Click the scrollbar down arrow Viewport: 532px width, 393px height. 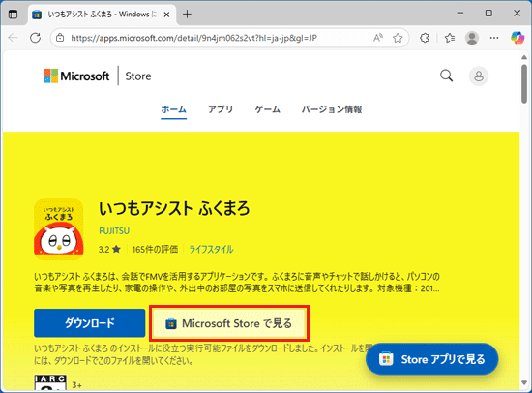pyautogui.click(x=524, y=382)
